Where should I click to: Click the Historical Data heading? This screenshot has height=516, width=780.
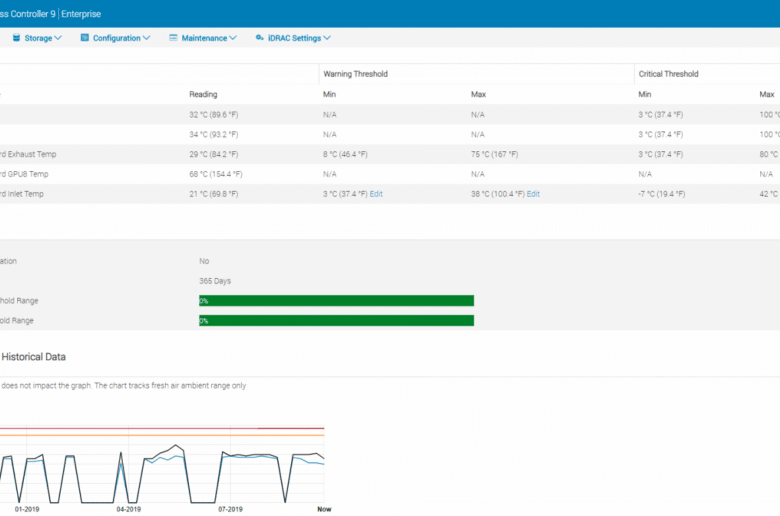[33, 357]
